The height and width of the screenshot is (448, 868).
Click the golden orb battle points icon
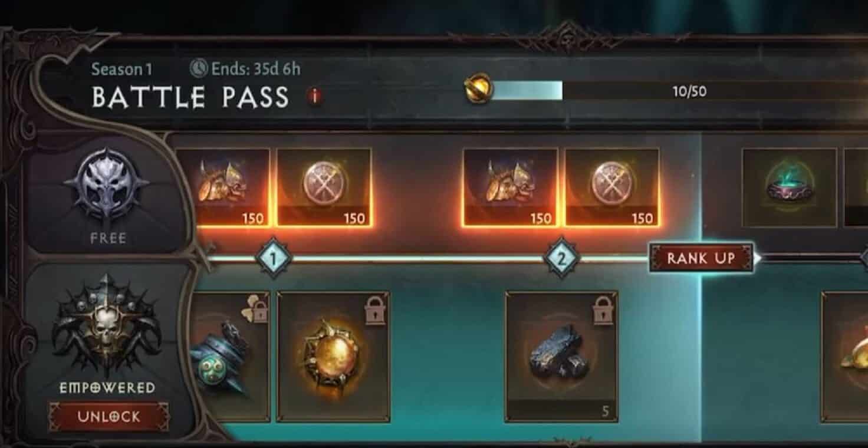(x=478, y=90)
